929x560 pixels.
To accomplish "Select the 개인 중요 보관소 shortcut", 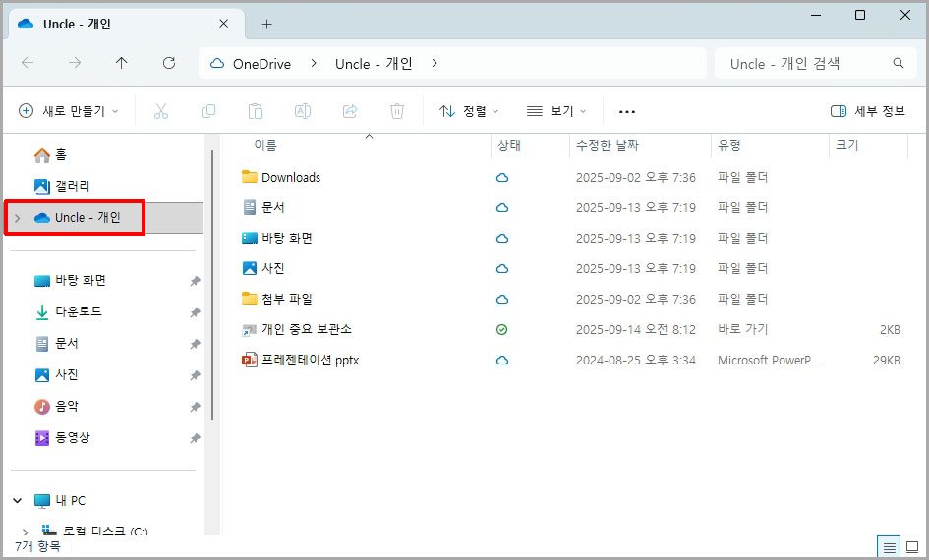I will pos(296,330).
